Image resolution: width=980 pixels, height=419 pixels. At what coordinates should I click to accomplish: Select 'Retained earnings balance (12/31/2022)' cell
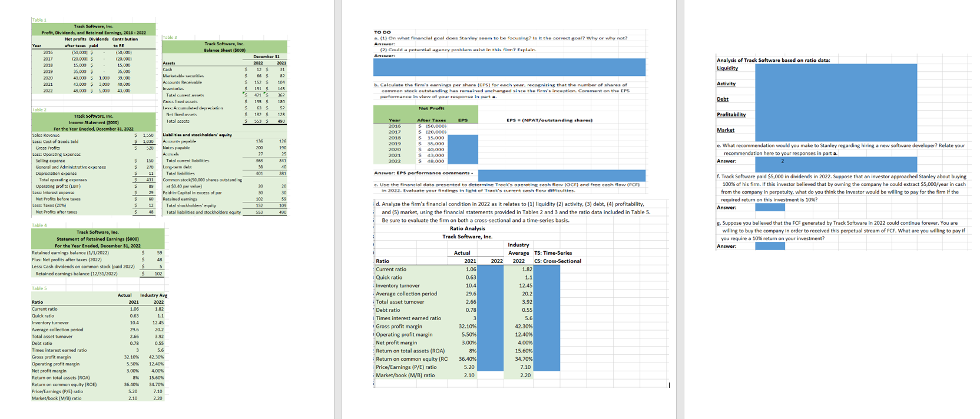coord(77,274)
